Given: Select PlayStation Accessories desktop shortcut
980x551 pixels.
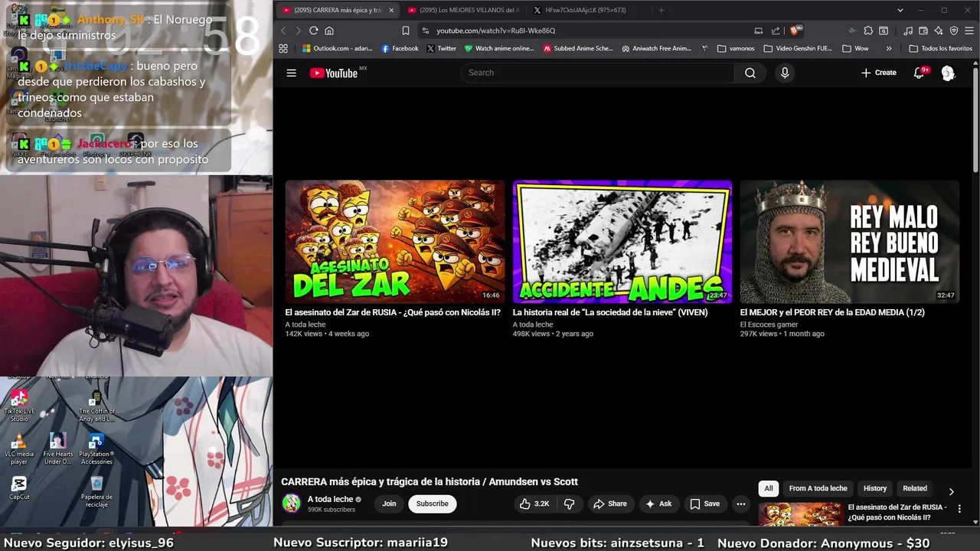Looking at the screenshot, I should click(x=96, y=449).
